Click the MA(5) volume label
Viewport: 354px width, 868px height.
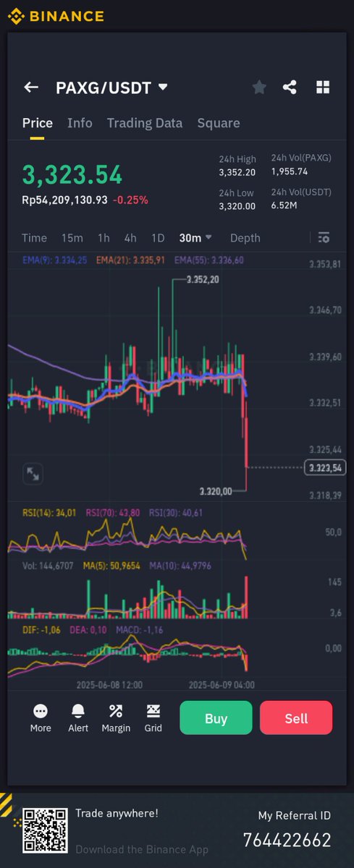click(x=112, y=566)
